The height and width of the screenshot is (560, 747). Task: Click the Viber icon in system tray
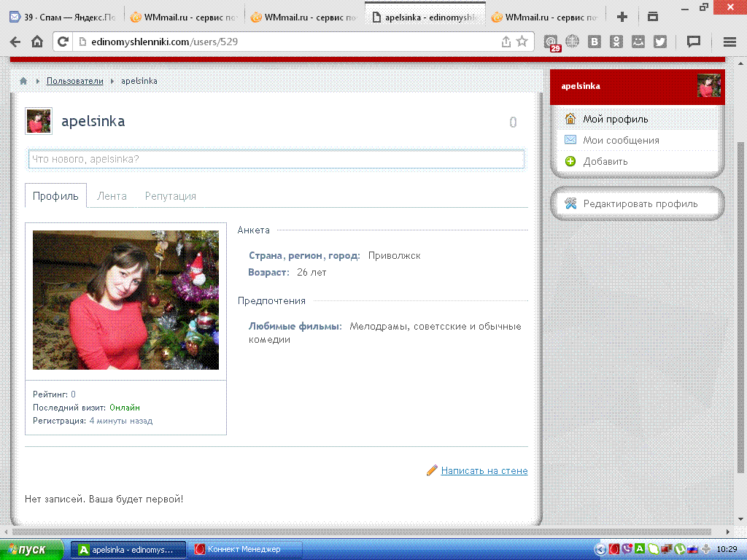pyautogui.click(x=627, y=549)
